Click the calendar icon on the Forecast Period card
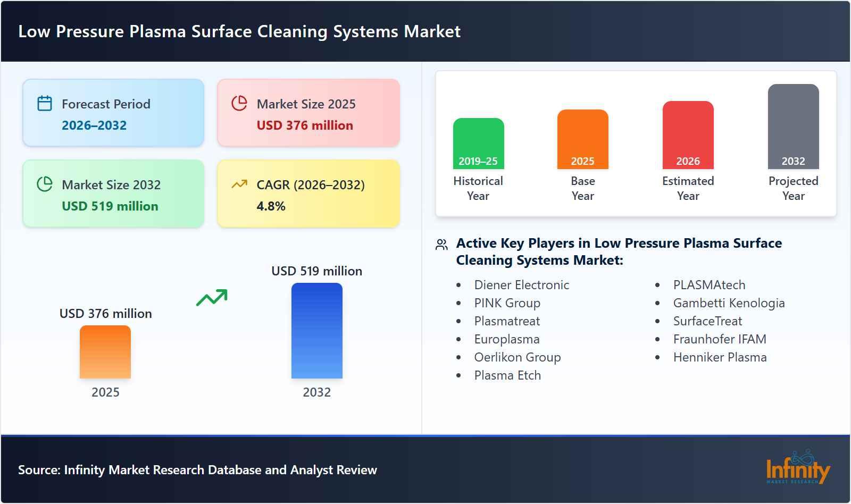Viewport: 851px width, 504px height. [x=45, y=103]
